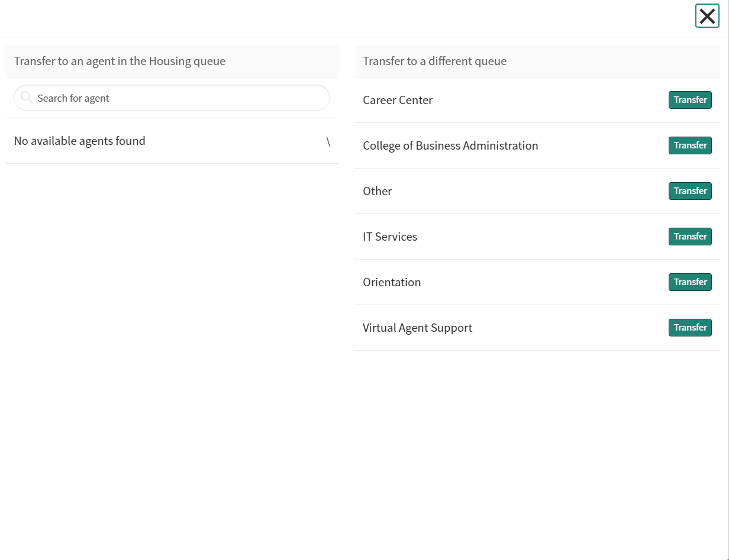
Task: Transfer to the IT Services queue
Action: coord(690,237)
